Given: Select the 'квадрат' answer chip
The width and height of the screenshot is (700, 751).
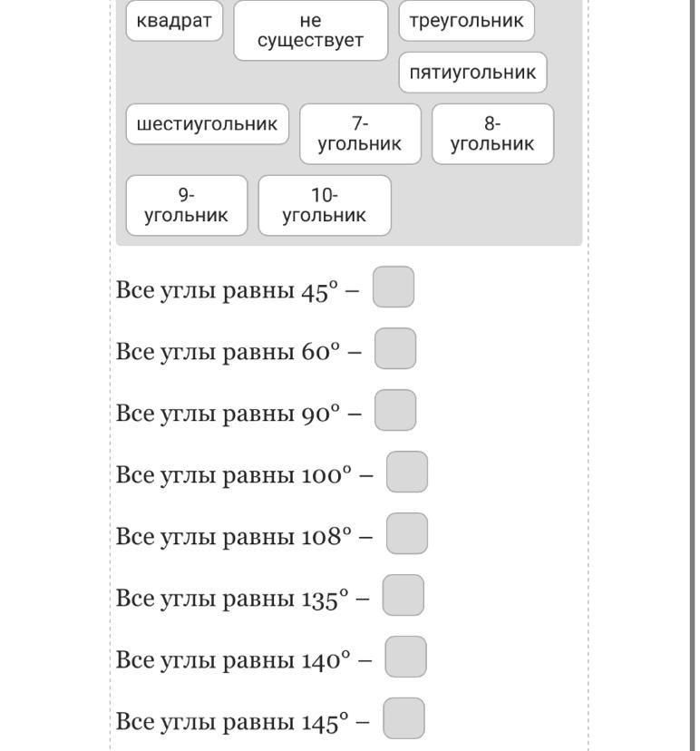Looking at the screenshot, I should [174, 21].
